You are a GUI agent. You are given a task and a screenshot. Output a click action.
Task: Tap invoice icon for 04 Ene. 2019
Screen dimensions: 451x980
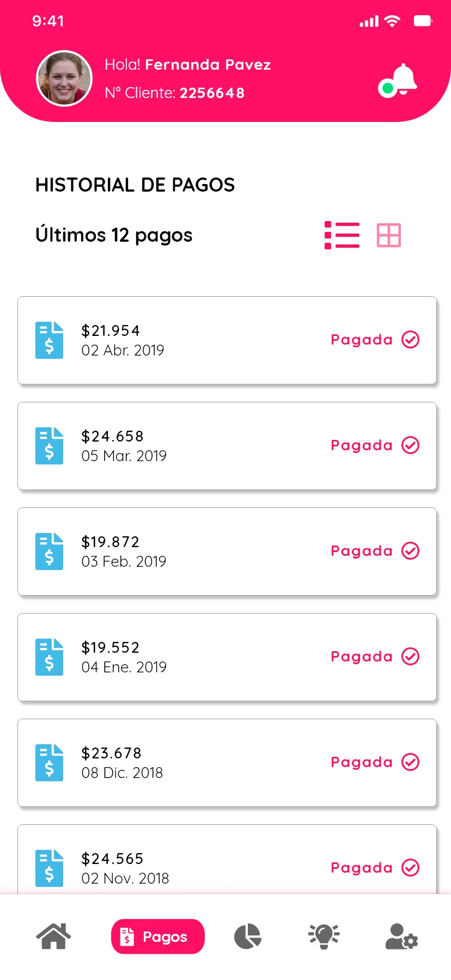(x=50, y=657)
